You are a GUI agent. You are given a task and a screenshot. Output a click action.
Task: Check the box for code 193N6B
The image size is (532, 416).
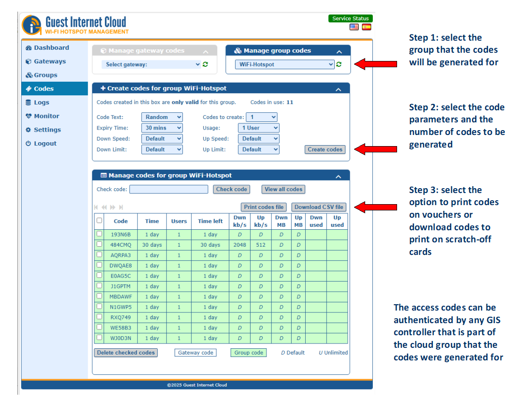pyautogui.click(x=99, y=234)
